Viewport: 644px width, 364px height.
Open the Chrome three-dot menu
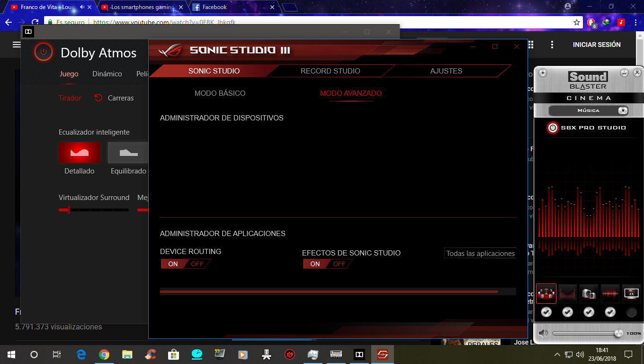(635, 22)
